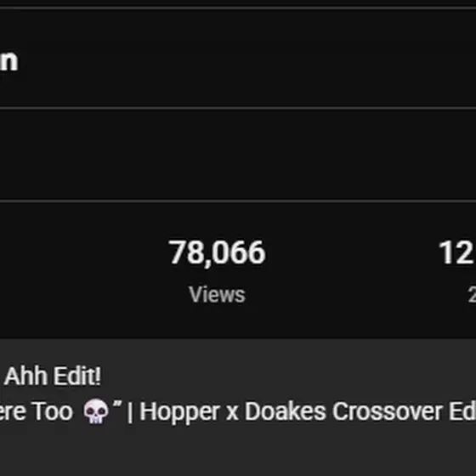
Task: Click the word "Edit!" in the upper title
Action: coord(76,376)
